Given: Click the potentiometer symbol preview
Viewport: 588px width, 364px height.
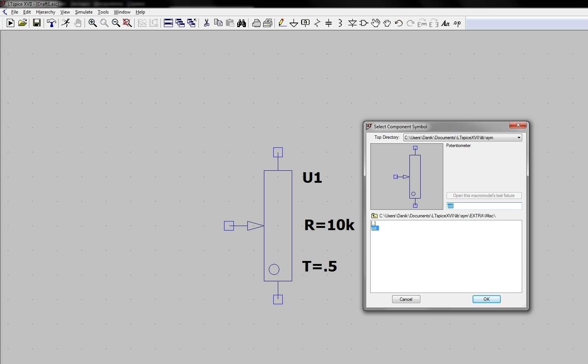Looking at the screenshot, I should pyautogui.click(x=407, y=176).
